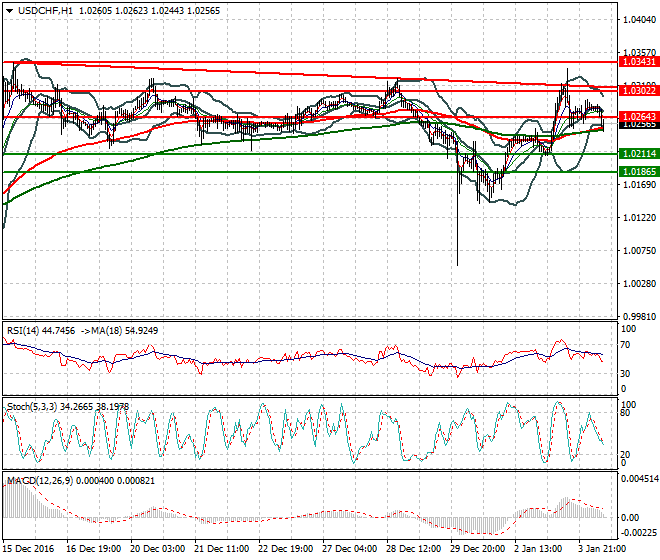The image size is (660, 560).
Task: Click the -0.00225 MACD scale value
Action: (x=639, y=533)
